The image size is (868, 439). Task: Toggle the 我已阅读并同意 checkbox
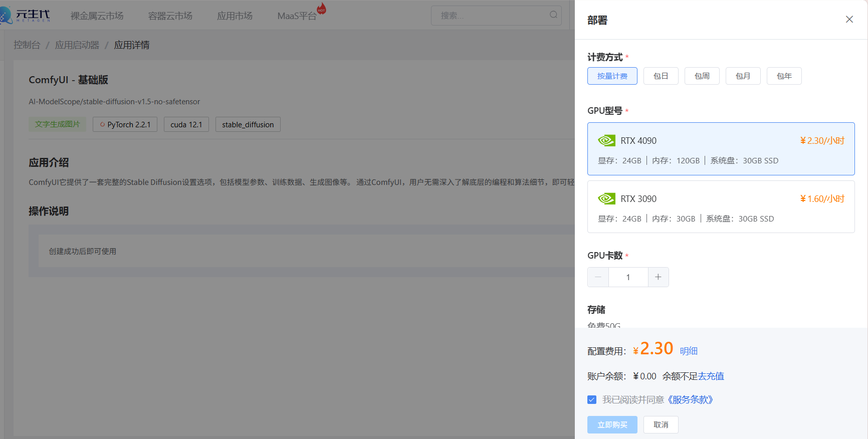coord(592,400)
